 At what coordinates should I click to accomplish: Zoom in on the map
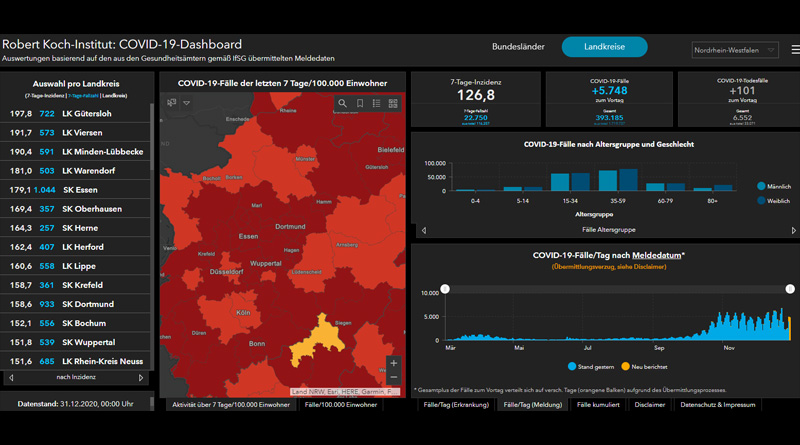pos(394,363)
